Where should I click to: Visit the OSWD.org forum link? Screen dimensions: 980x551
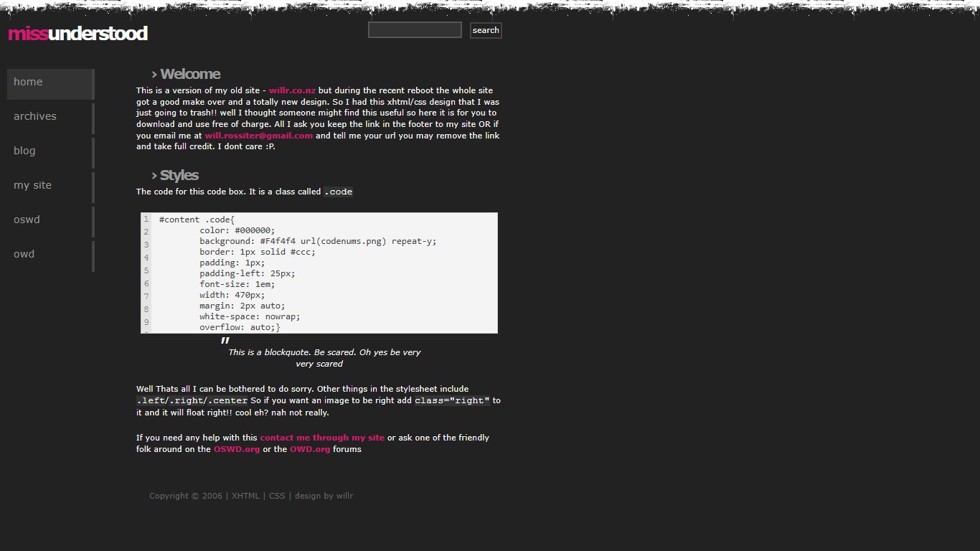pyautogui.click(x=237, y=449)
